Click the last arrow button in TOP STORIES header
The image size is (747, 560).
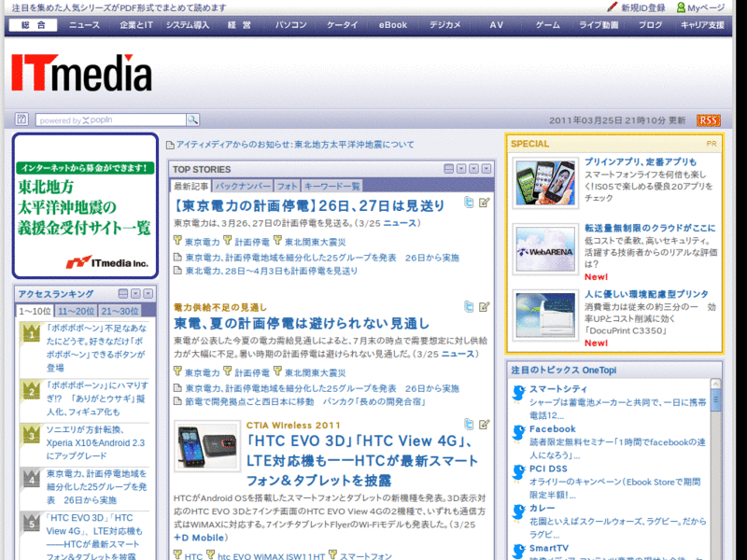[486, 169]
